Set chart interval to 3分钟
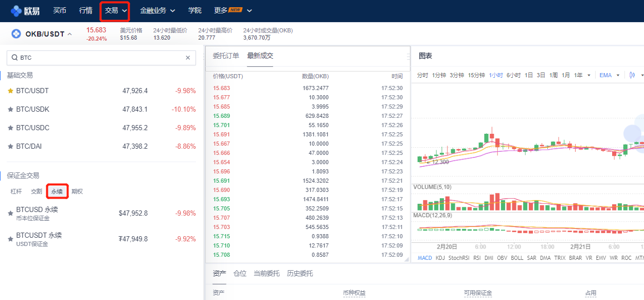Viewport: 644px width, 300px height. [x=457, y=75]
